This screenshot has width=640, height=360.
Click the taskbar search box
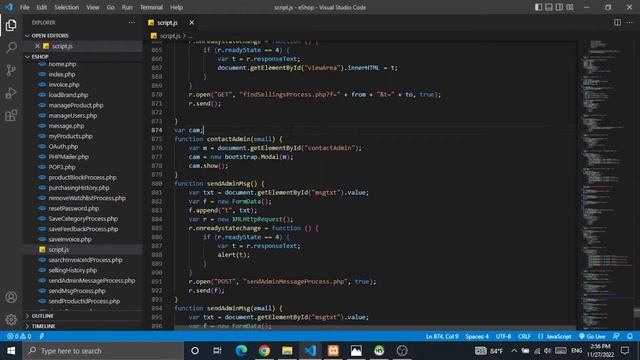(x=103, y=351)
